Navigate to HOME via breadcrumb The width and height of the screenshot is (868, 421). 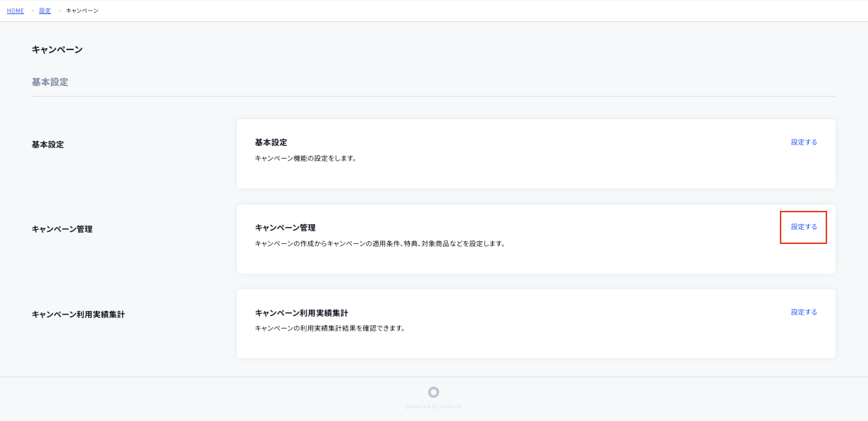[x=15, y=11]
